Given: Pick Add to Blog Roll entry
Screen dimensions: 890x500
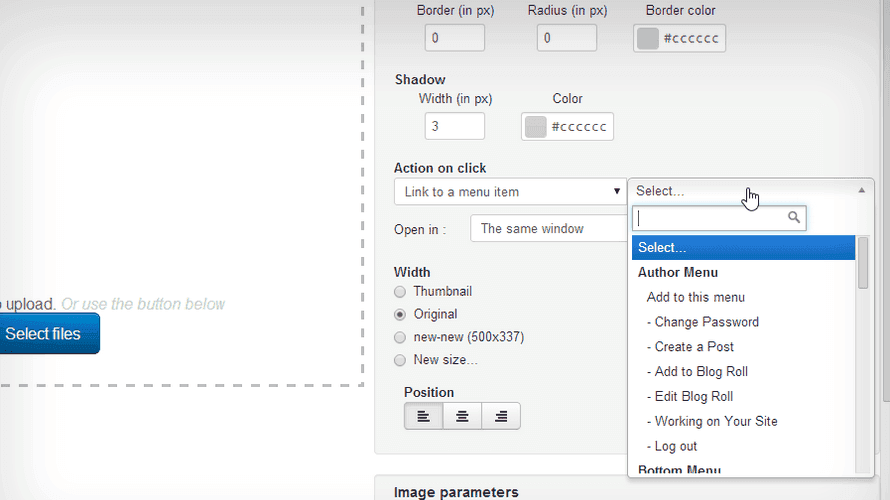Looking at the screenshot, I should tap(701, 371).
